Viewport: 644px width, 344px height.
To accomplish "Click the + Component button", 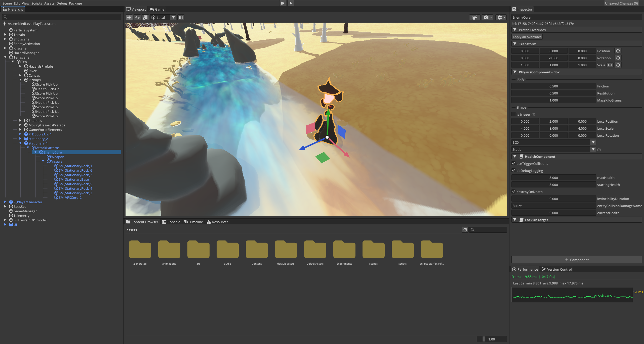I will [577, 260].
